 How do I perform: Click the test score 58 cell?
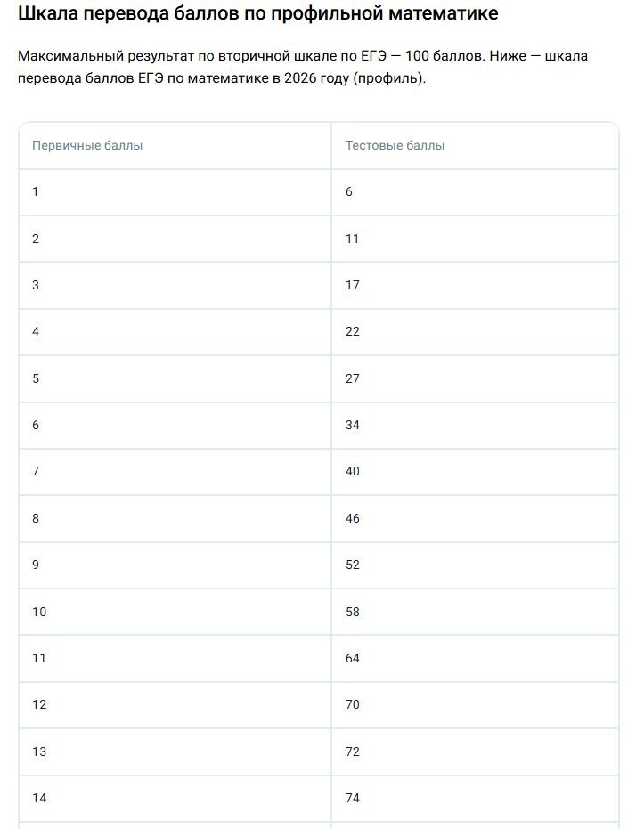coord(475,612)
